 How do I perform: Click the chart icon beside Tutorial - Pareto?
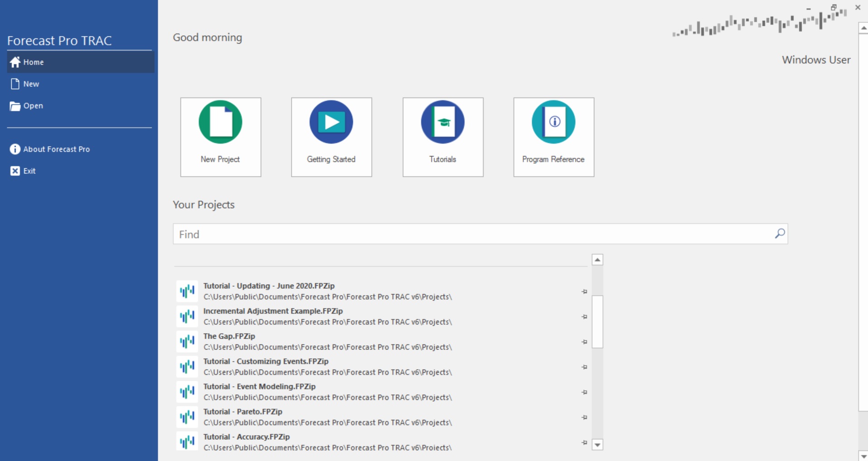[187, 417]
